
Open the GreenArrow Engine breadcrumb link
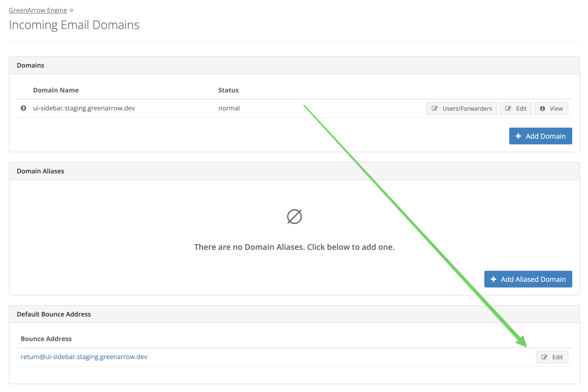click(x=38, y=10)
